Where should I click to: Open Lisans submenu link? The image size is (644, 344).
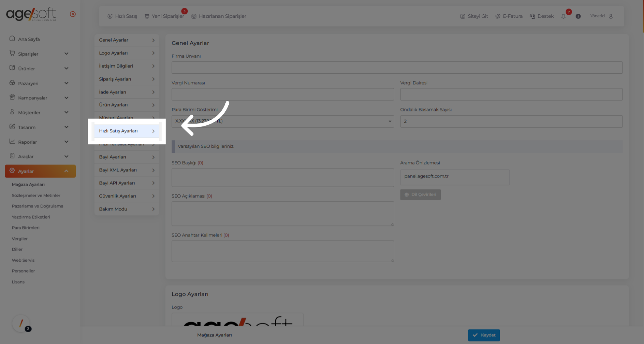click(18, 282)
